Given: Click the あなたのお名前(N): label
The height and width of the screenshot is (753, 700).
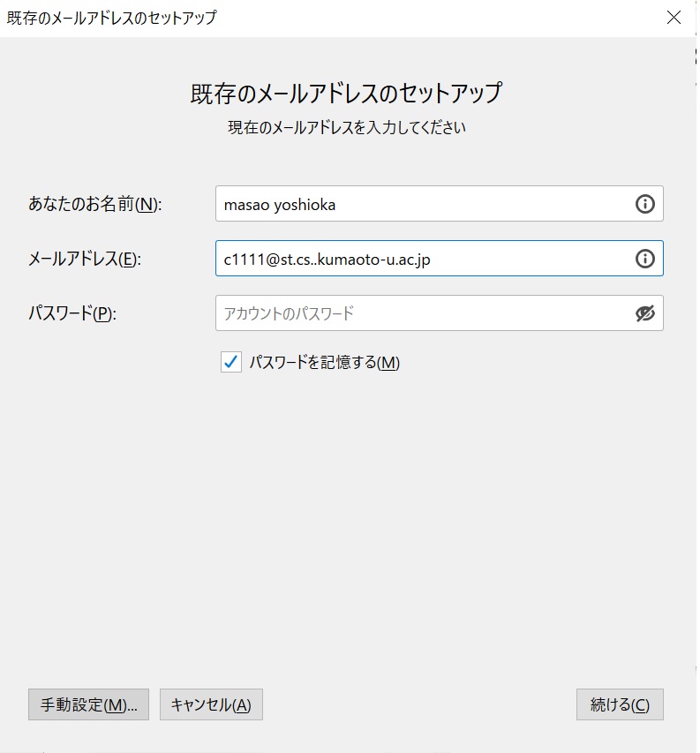Looking at the screenshot, I should click(x=95, y=204).
